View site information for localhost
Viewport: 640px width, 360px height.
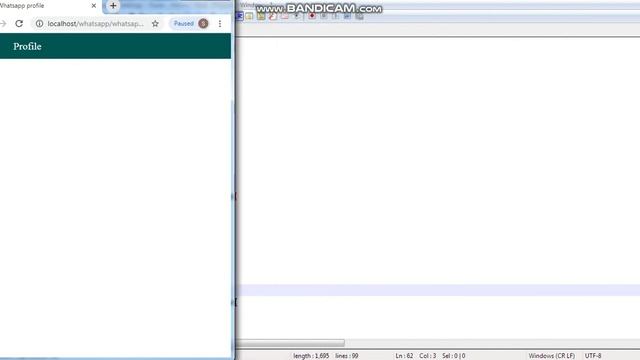(39, 24)
